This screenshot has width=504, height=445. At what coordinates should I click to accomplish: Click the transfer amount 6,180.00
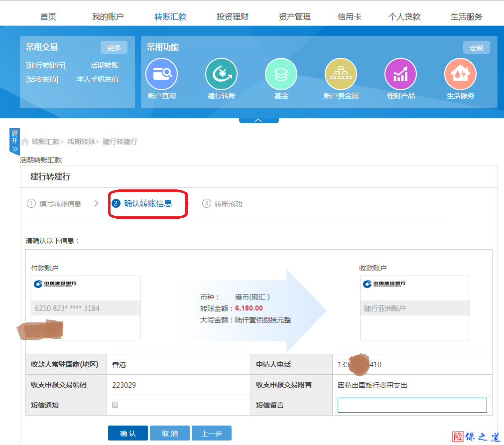pos(249,308)
